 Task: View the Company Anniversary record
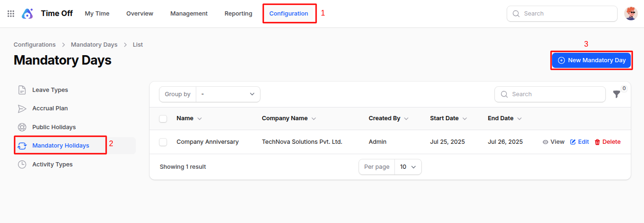click(x=553, y=142)
